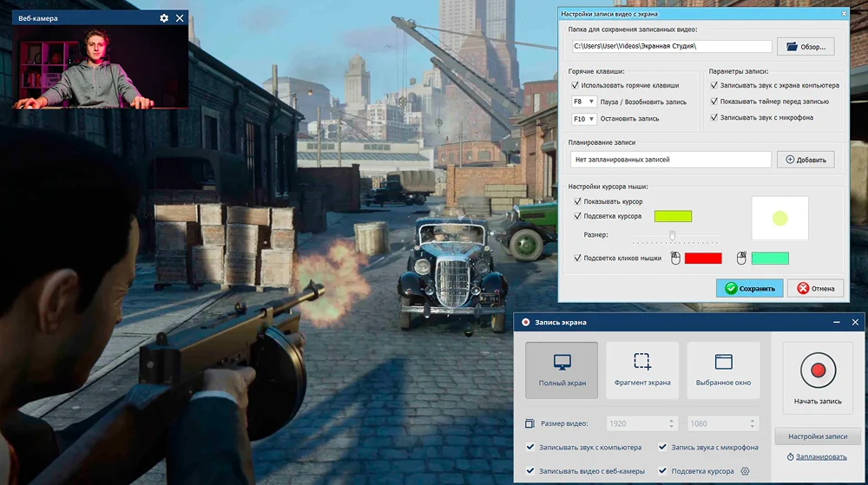The height and width of the screenshot is (485, 868).
Task: Click the cursor size slider handle
Action: 672,235
